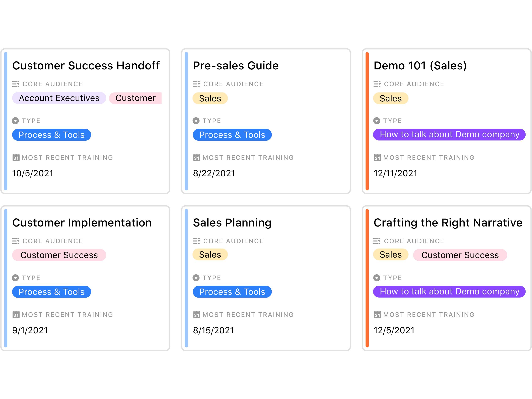Click the orange color bar on Demo 101 card
This screenshot has width=532, height=399.
(367, 121)
